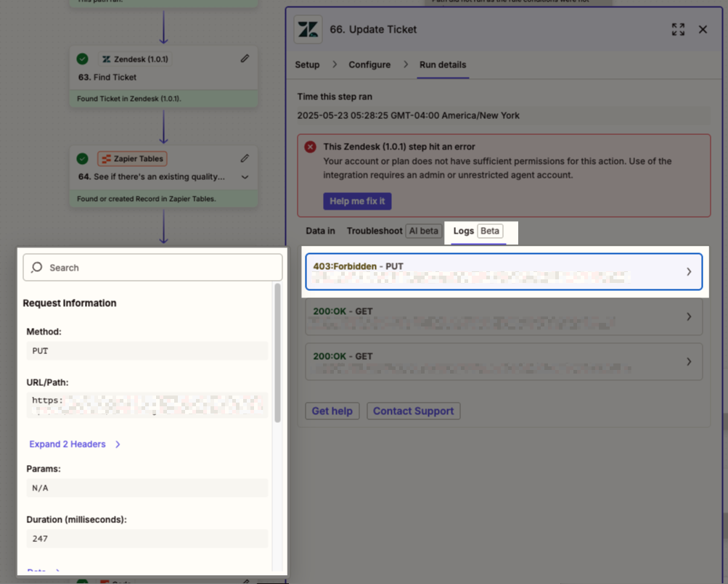
Task: Open the 403:Forbidden PUT log entry chevron
Action: coord(689,271)
